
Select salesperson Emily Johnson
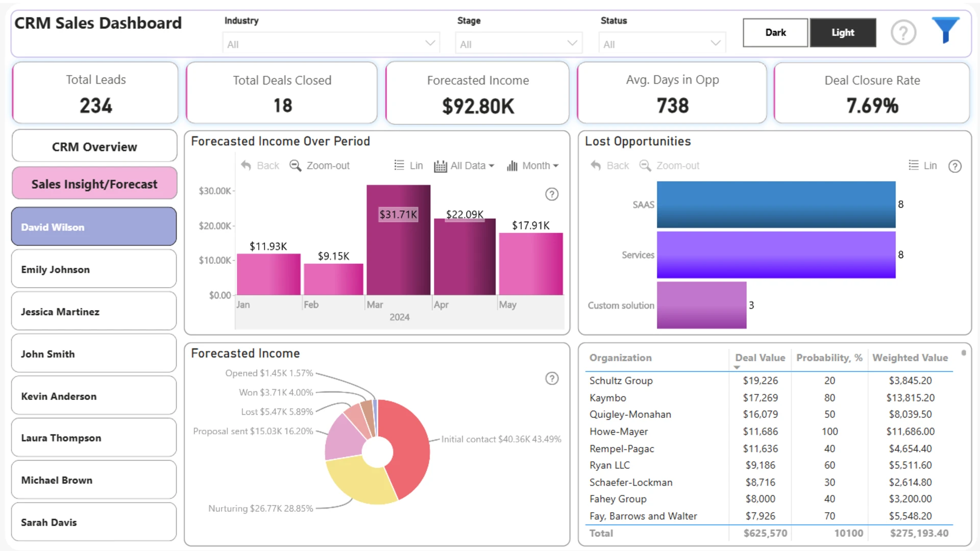click(x=94, y=269)
